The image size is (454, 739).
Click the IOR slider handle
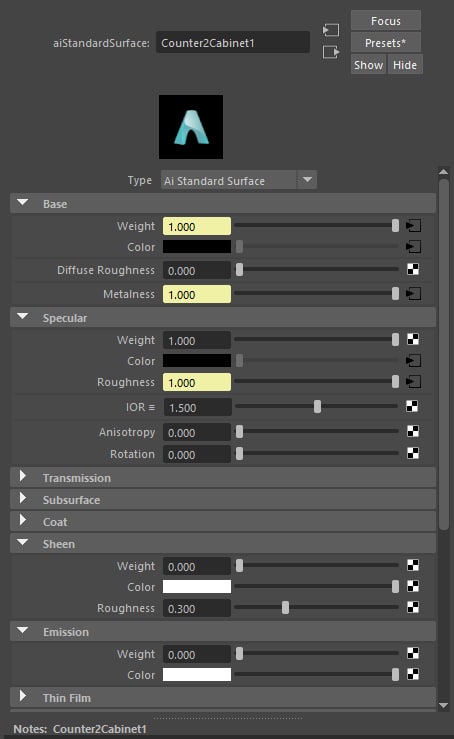coord(317,406)
